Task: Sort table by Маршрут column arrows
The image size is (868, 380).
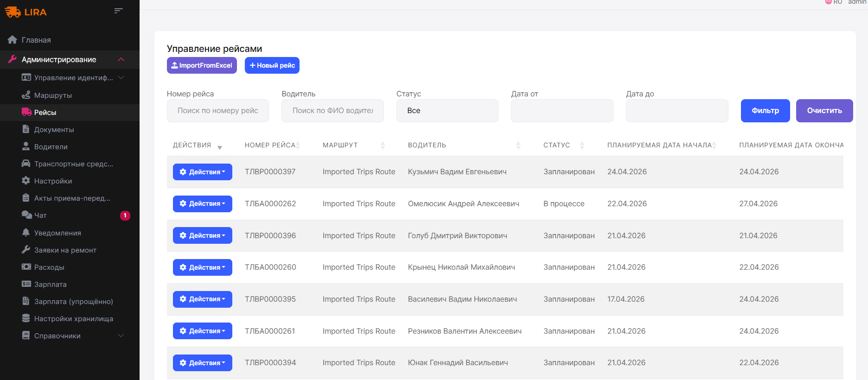Action: (x=383, y=146)
